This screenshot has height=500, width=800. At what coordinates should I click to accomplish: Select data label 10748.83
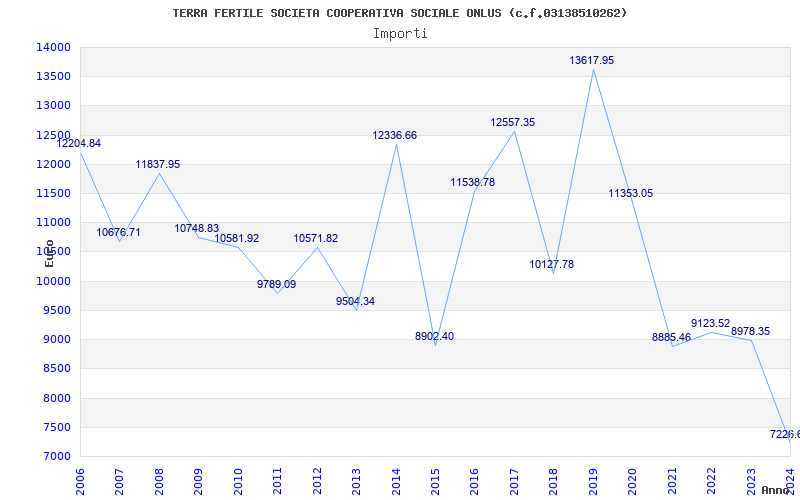tap(197, 228)
